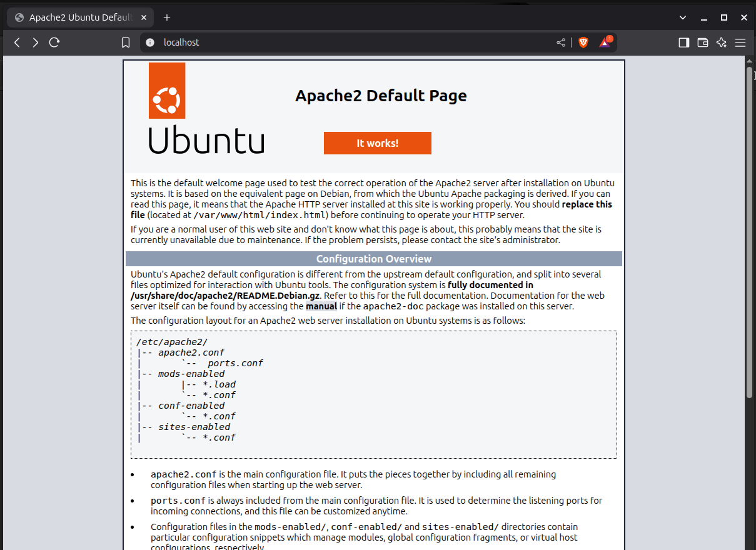Click 'replace this file' bold text
756x550 pixels.
(x=371, y=210)
